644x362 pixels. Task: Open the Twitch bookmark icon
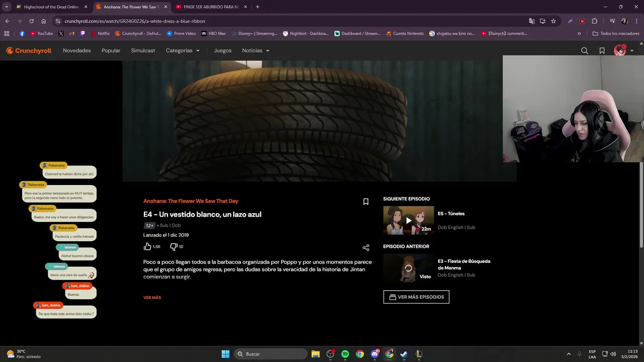pos(83,34)
